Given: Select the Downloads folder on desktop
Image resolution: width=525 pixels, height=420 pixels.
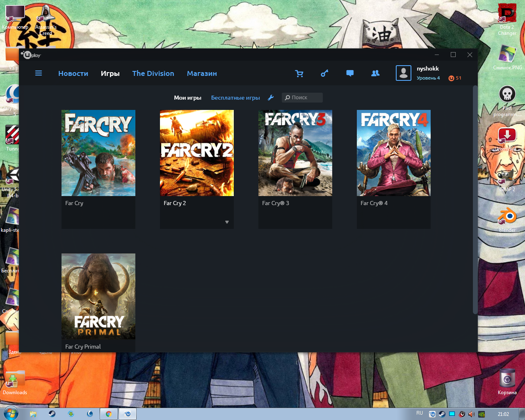Looking at the screenshot, I should coord(15,383).
